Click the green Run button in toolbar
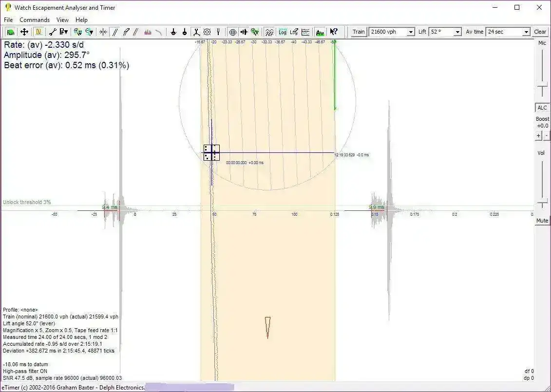 click(x=10, y=32)
